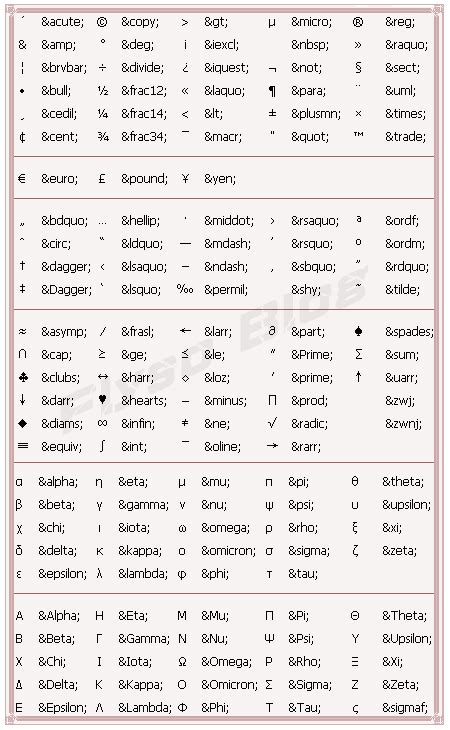450x730 pixels.
Task: Select the square root √ symbol
Action: [x=272, y=423]
